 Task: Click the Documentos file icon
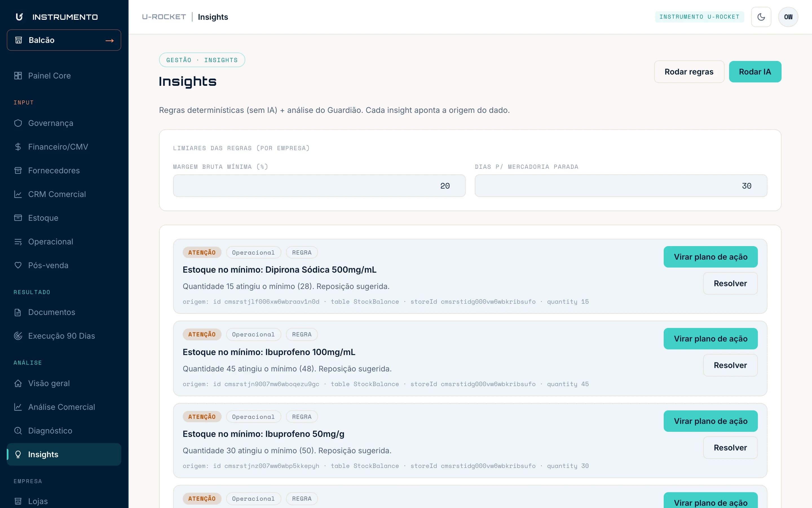click(x=18, y=312)
